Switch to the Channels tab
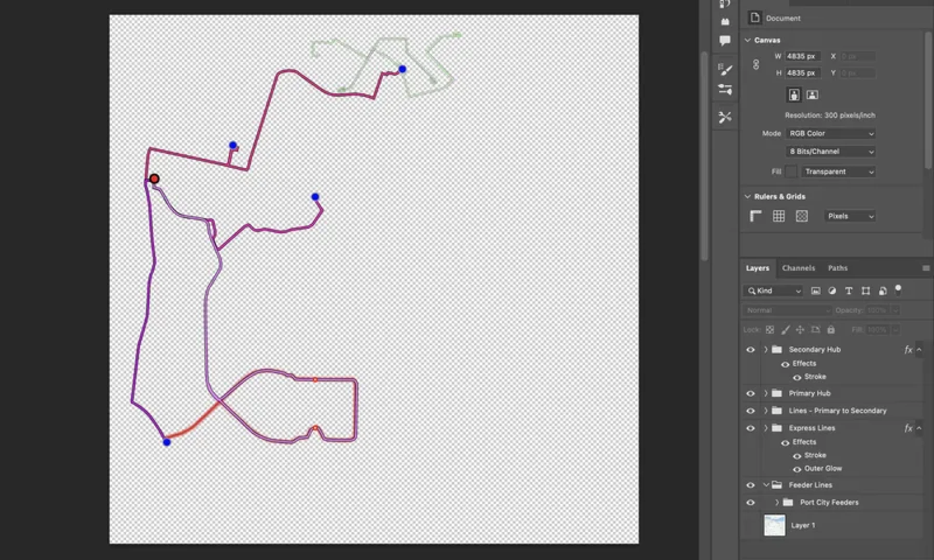The image size is (934, 560). tap(798, 268)
